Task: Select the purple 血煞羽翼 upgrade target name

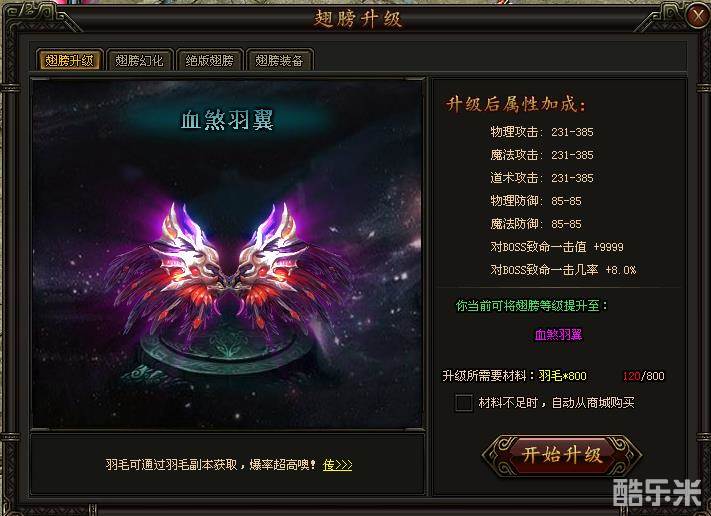Action: pos(558,335)
